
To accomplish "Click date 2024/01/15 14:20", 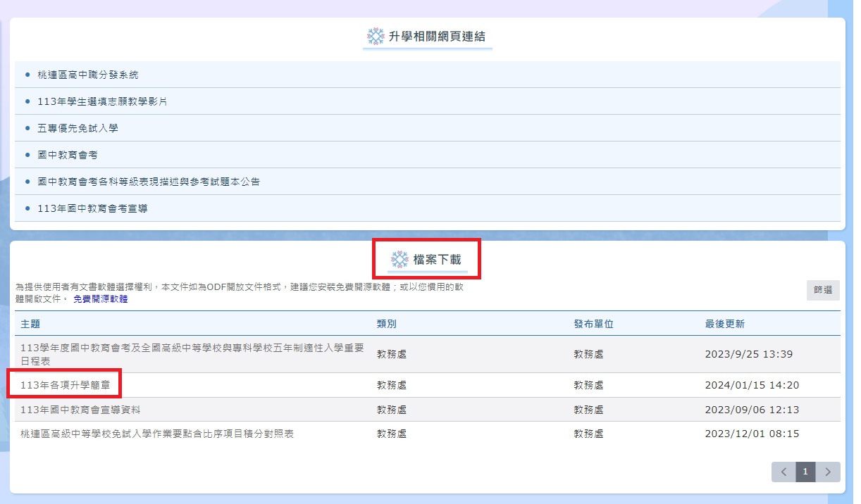I will coord(752,385).
